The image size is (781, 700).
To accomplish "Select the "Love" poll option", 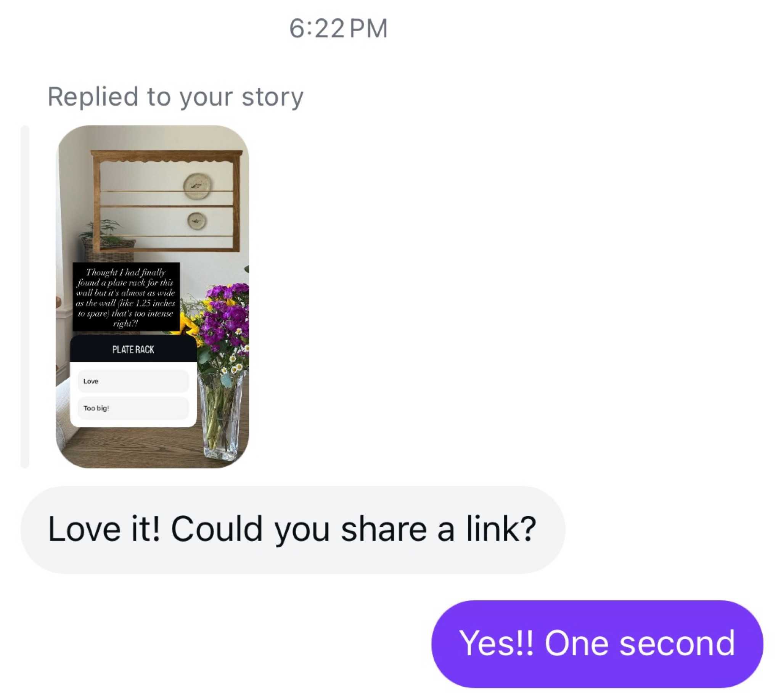I will pos(133,381).
